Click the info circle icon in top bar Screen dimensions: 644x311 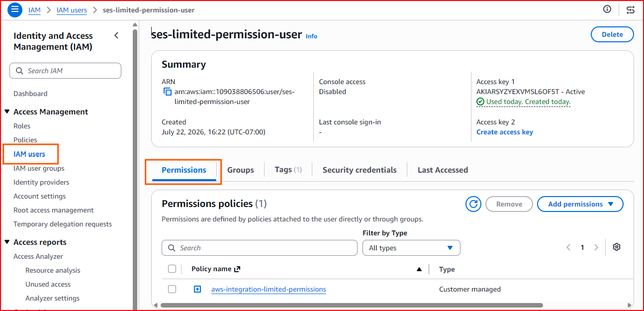coord(607,9)
